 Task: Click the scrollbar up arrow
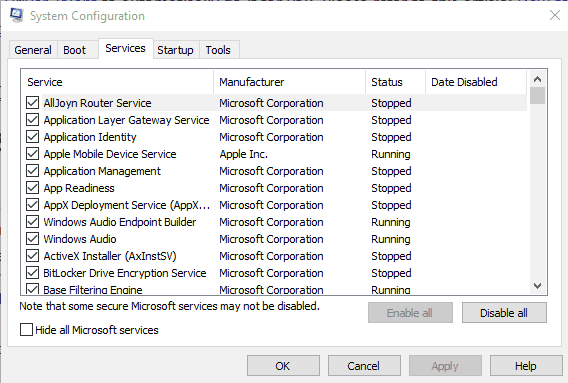pos(538,79)
